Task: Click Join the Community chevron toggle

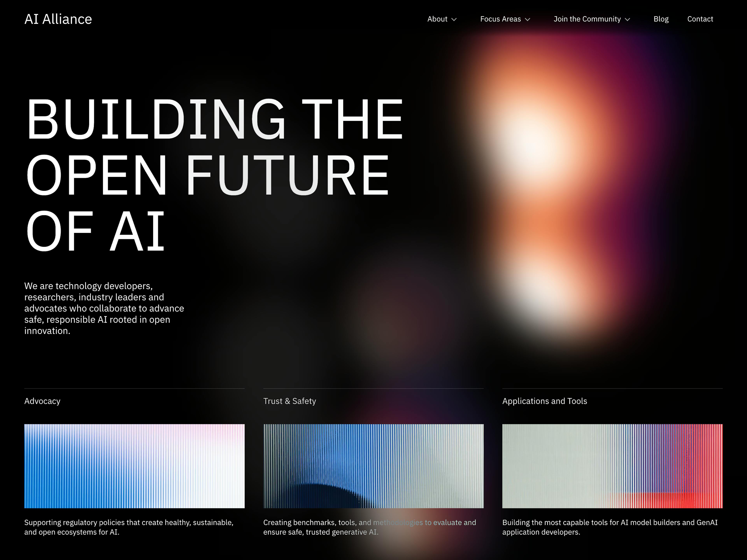Action: click(630, 19)
